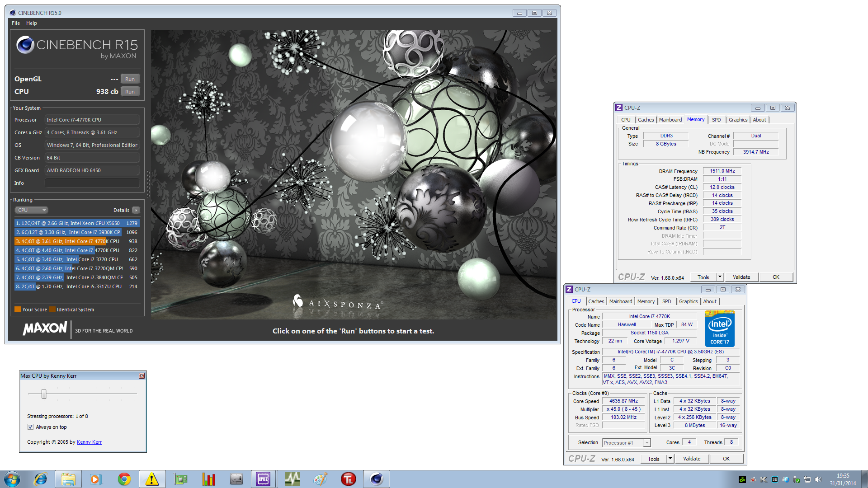This screenshot has height=488, width=868.
Task: Close the Max CPU by Kenny Kerr window
Action: 142,376
